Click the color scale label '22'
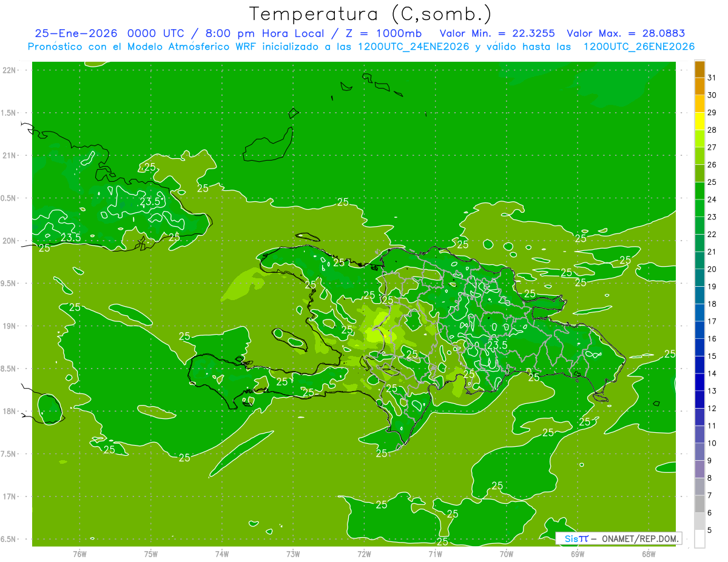Image resolution: width=728 pixels, height=562 pixels. pyautogui.click(x=712, y=234)
